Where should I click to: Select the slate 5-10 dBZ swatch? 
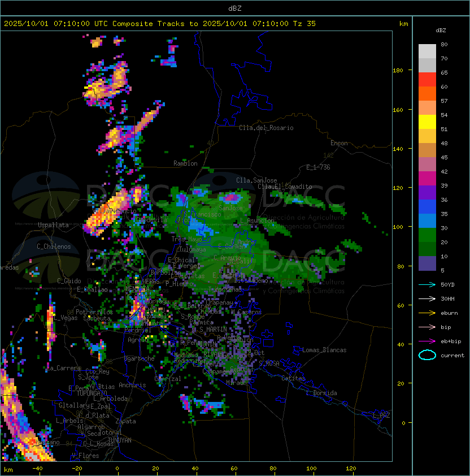(x=427, y=263)
